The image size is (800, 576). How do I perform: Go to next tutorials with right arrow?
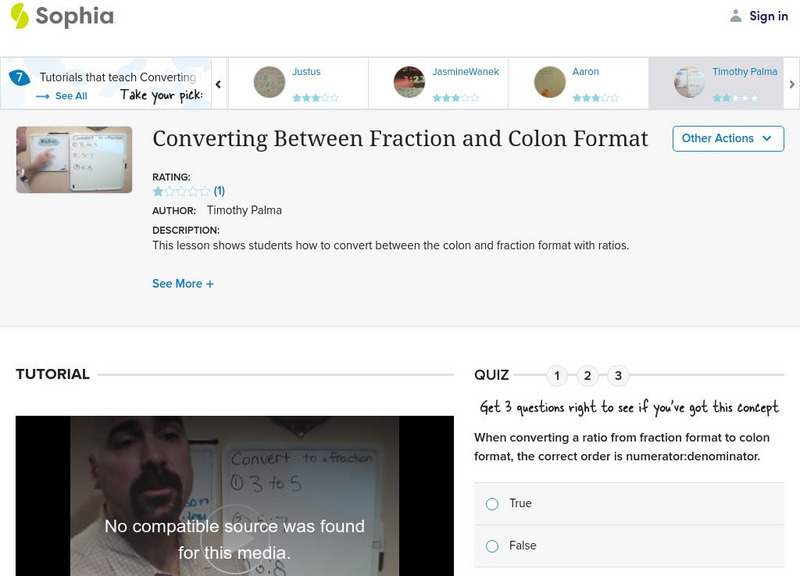[x=792, y=84]
